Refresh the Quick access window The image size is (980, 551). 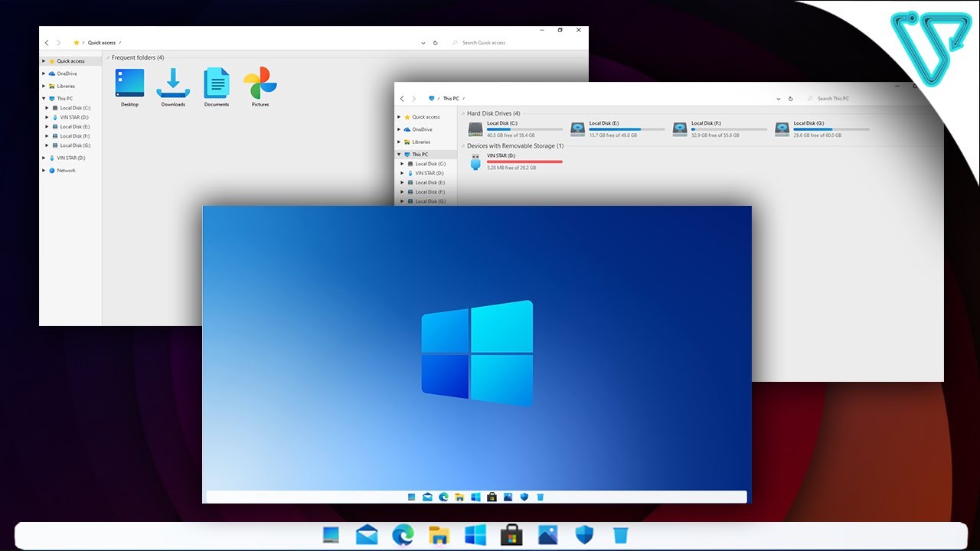[x=436, y=43]
